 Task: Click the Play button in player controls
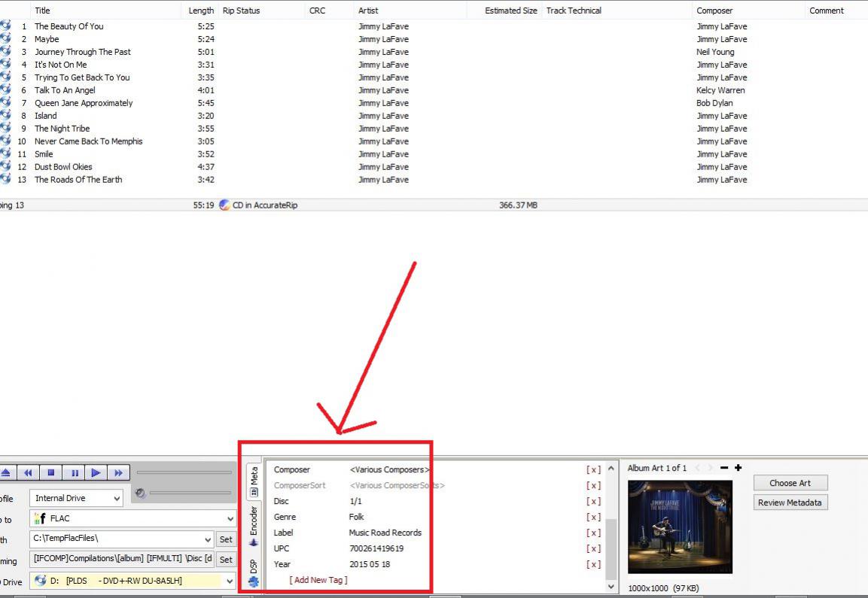[96, 473]
